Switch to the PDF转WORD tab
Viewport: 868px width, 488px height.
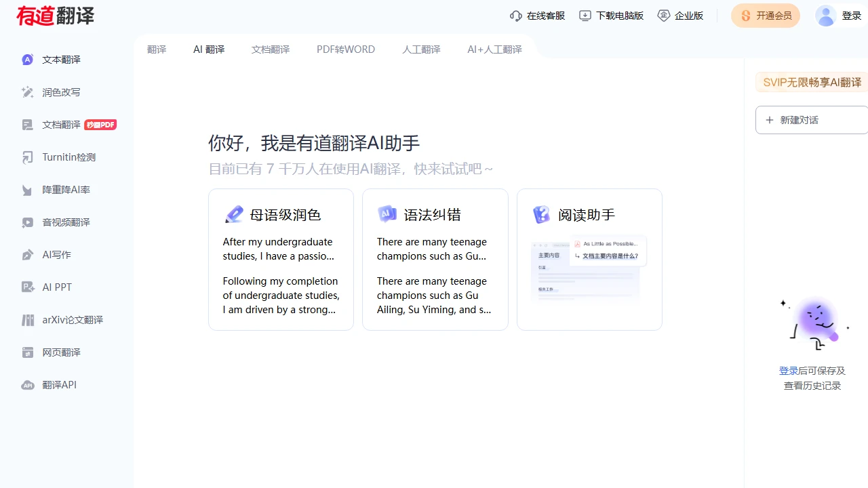(346, 49)
